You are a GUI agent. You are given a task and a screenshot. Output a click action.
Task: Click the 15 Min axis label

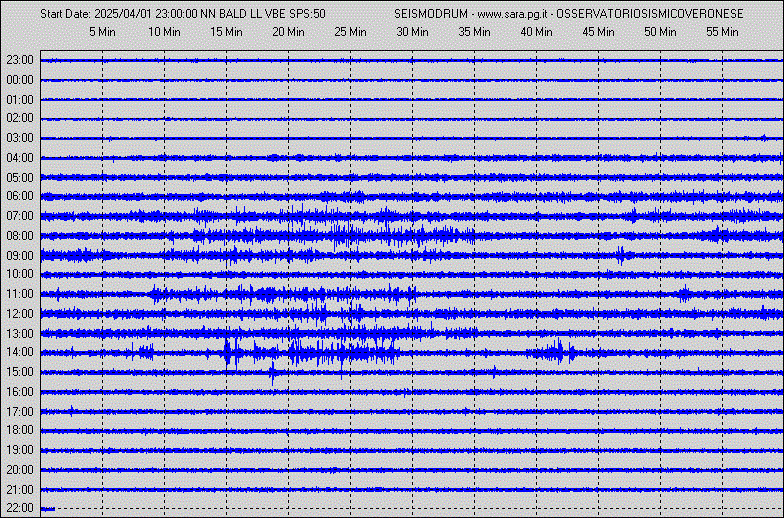226,32
